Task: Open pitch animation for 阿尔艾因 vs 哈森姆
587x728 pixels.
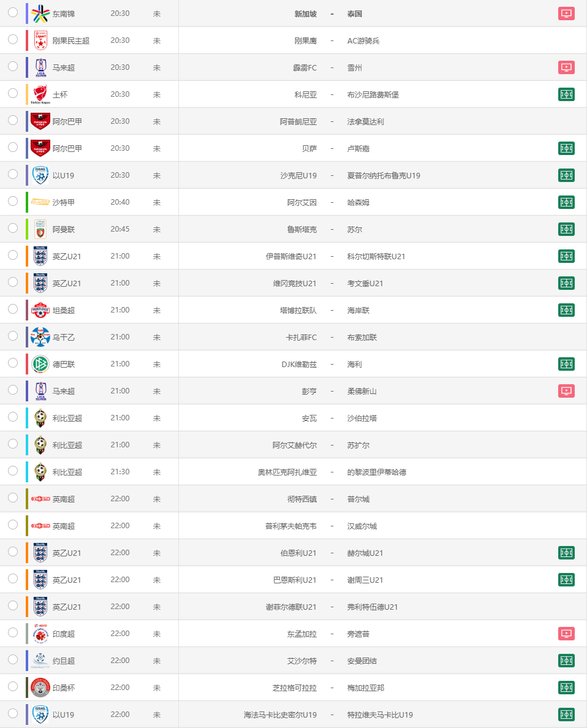Action: 566,202
